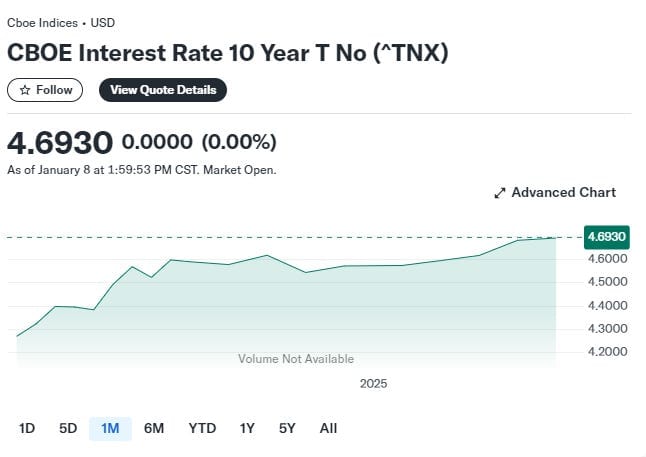The image size is (646, 457).
Task: Click the chart line peak near 4.6000
Action: click(267, 255)
